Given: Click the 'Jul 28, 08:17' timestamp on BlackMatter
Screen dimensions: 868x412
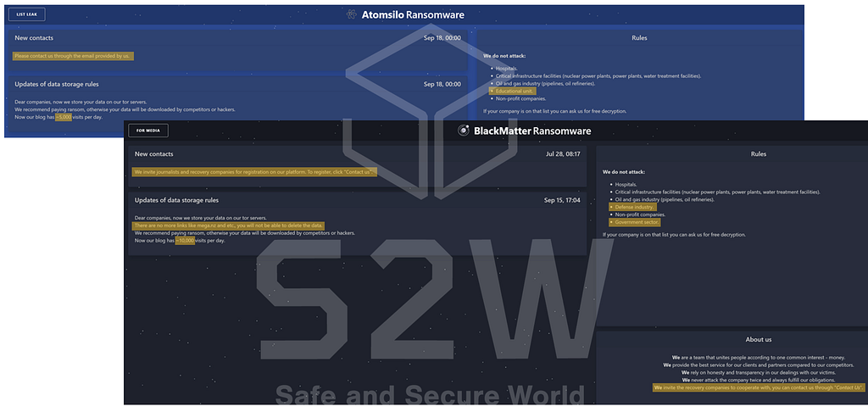Looking at the screenshot, I should coord(563,154).
